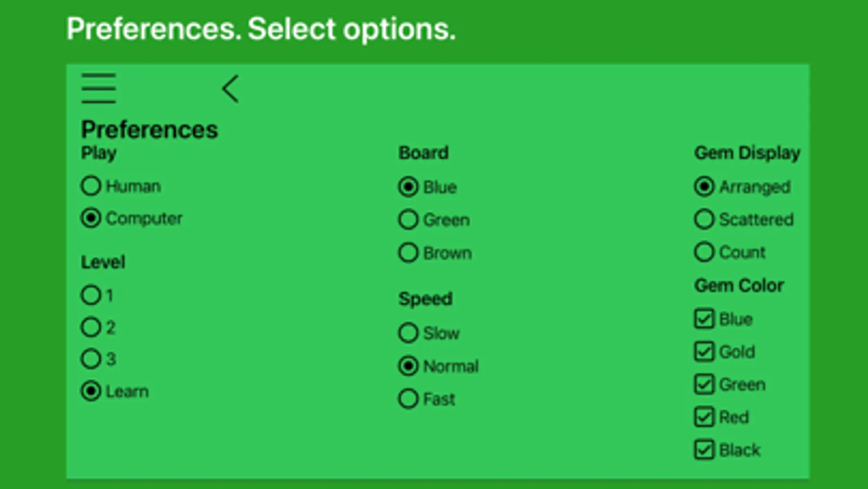Toggle the Green gem color checkbox
Image resolution: width=868 pixels, height=489 pixels.
[704, 384]
